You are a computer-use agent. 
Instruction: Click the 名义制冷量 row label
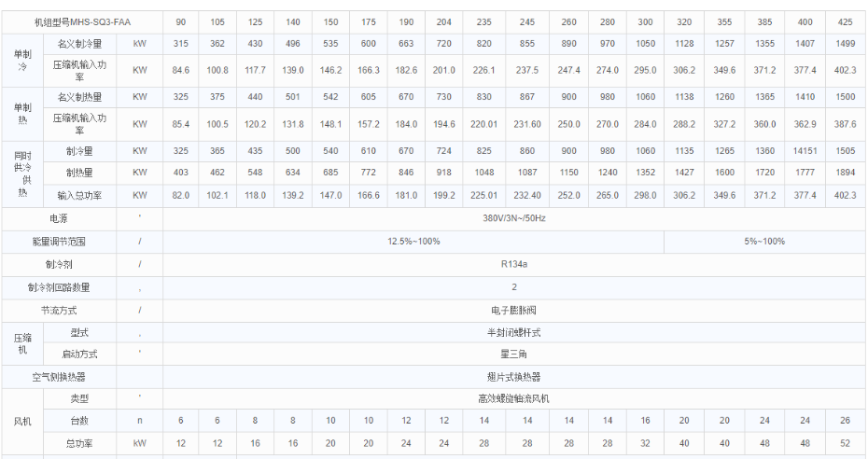tap(79, 42)
